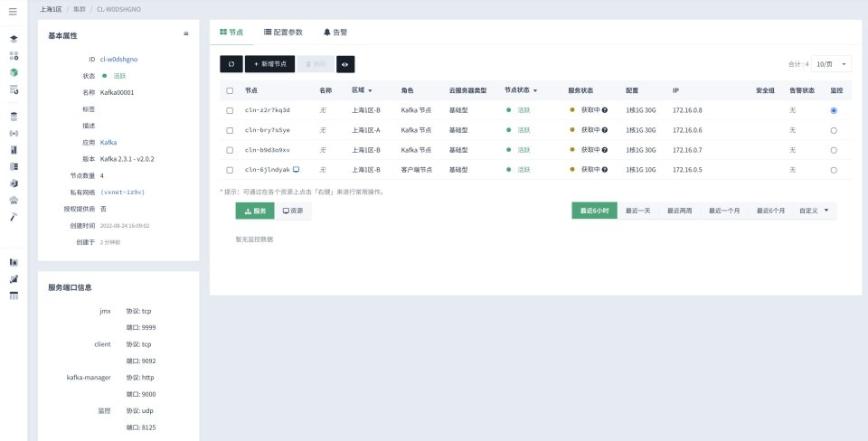This screenshot has height=441, width=868.
Task: Click the monitor icon next to cln-6jlndyak
Action: [296, 170]
